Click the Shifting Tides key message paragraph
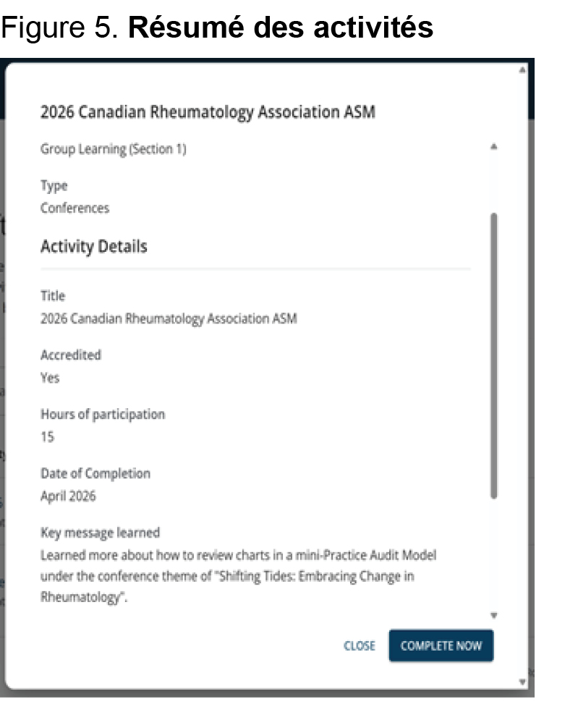578x728 pixels. [238, 576]
